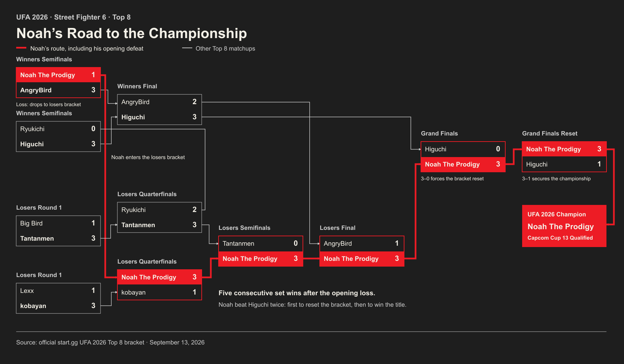Click Higuchi in the Winners Final match

[160, 117]
